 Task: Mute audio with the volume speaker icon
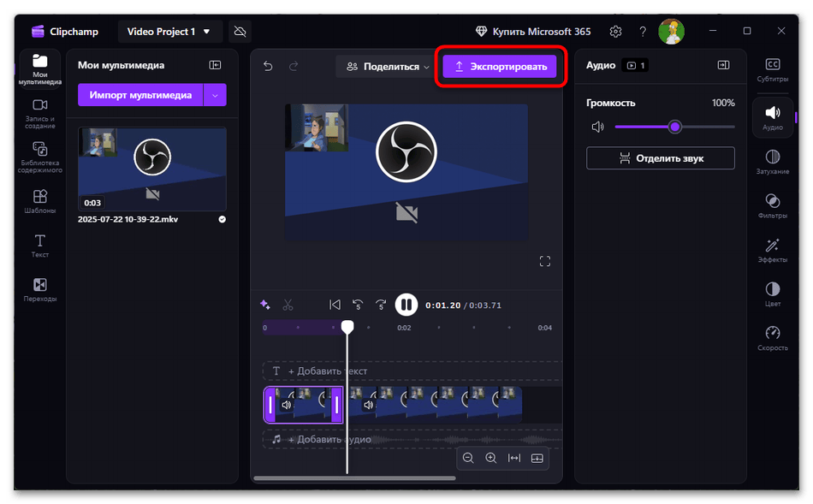pyautogui.click(x=598, y=127)
